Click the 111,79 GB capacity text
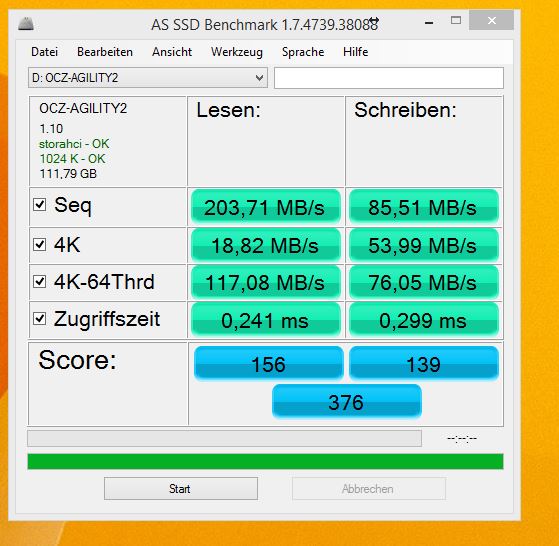This screenshot has height=546, width=559. [x=68, y=174]
